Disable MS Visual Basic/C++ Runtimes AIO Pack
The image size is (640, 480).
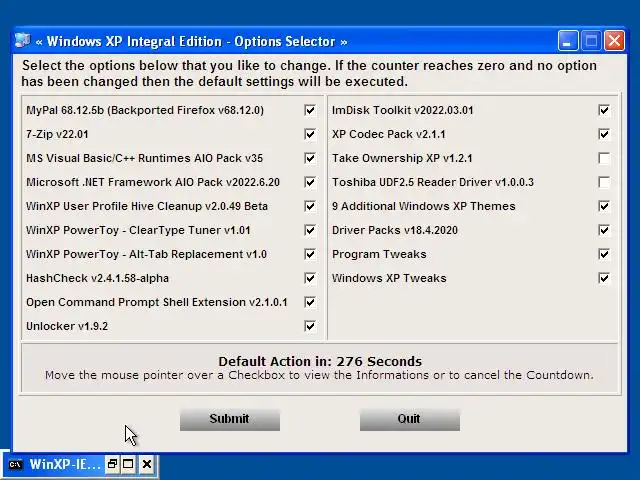[x=310, y=158]
